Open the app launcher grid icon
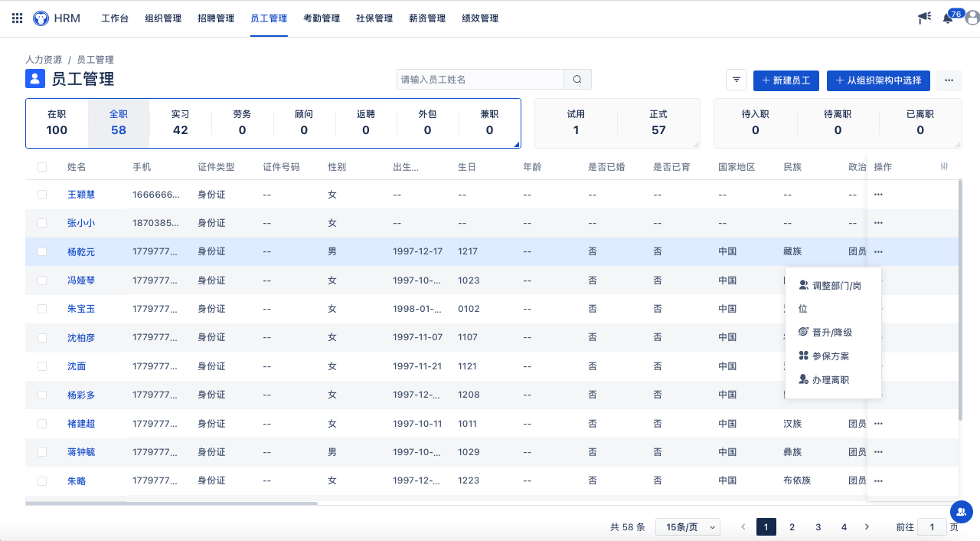The image size is (980, 541). [x=18, y=18]
